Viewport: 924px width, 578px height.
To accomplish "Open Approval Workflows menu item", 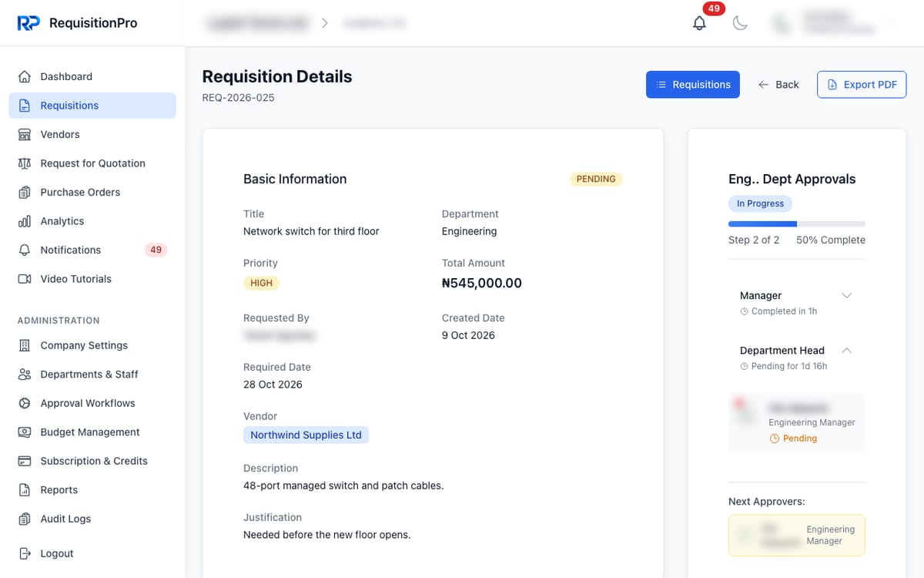I will tap(92, 403).
